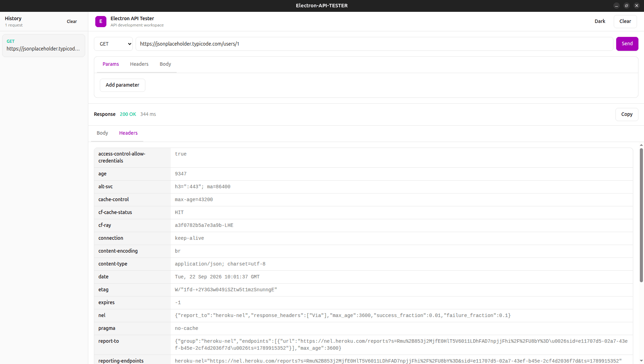Click the content-encoding value 'br'
Viewport: 644px width, 364px height.
pyautogui.click(x=178, y=251)
